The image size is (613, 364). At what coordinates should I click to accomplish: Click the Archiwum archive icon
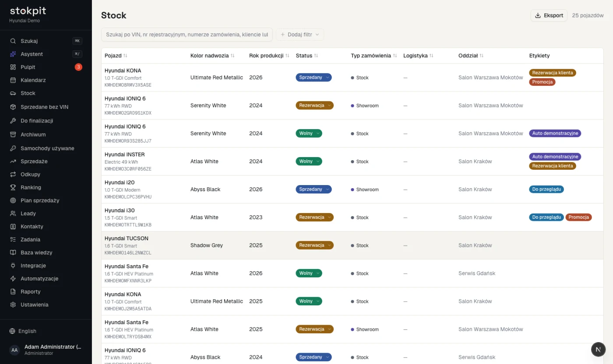13,135
